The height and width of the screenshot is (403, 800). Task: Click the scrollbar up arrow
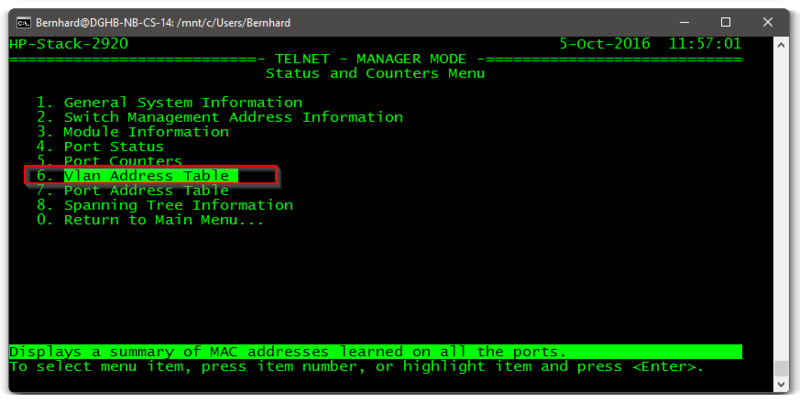pyautogui.click(x=782, y=43)
